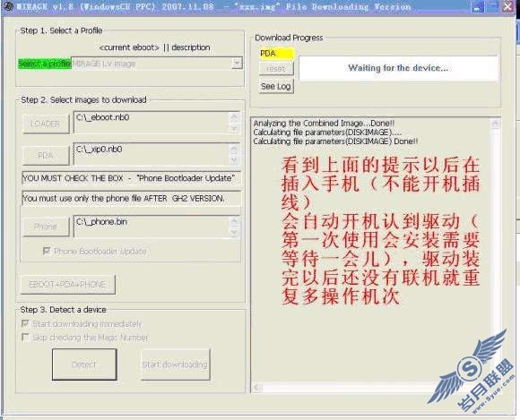Viewport: 520px width, 420px height.
Task: Click the phone.bin path field
Action: click(152, 227)
